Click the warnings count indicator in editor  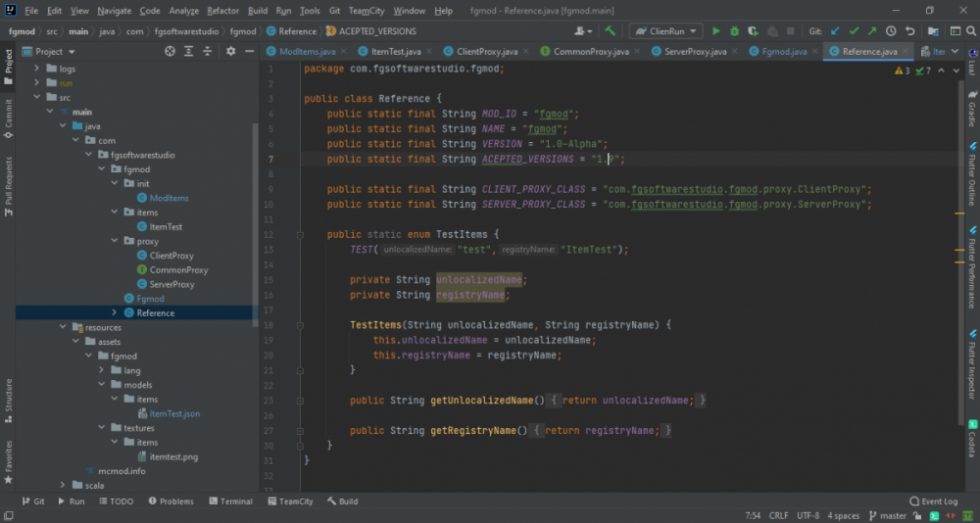pos(904,71)
